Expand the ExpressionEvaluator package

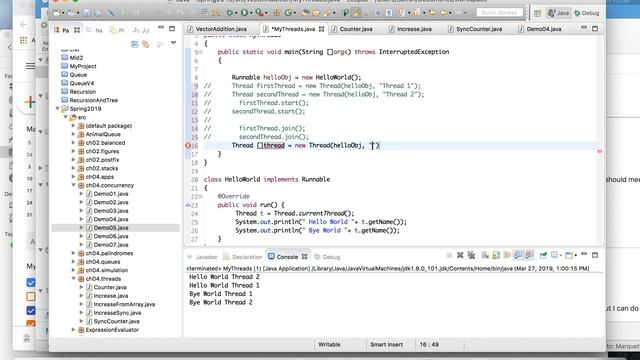click(73, 330)
